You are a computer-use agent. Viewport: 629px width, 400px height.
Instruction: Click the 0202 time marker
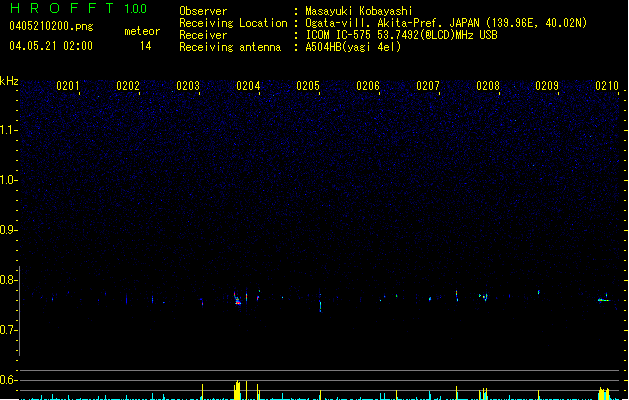(128, 86)
